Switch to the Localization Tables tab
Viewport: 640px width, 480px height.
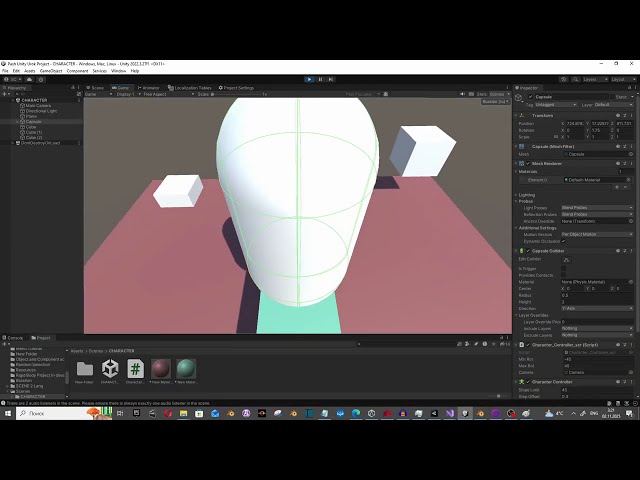[x=190, y=88]
